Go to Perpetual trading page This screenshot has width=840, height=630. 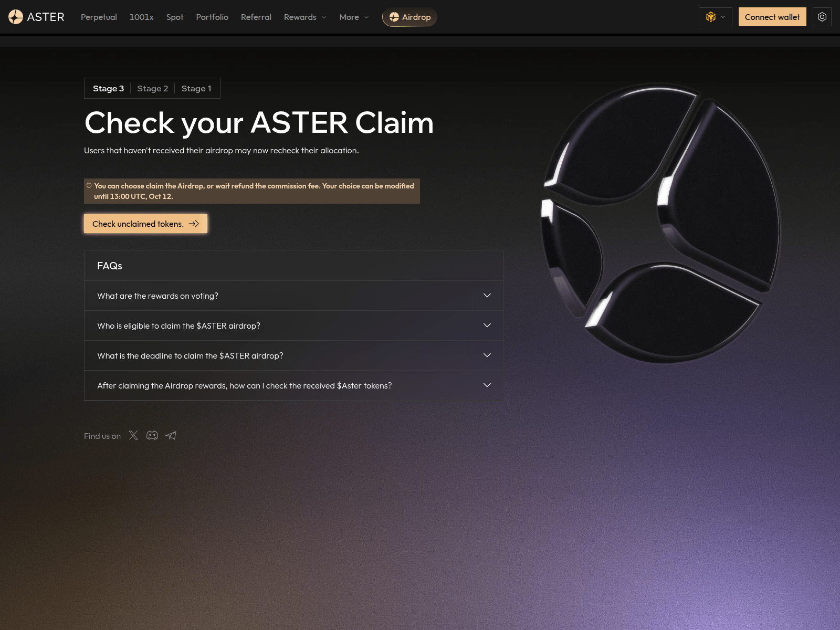99,17
